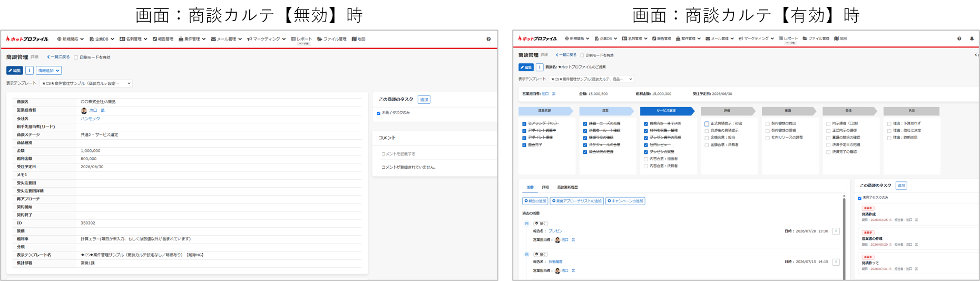Open kebab menu on プレゼン activity row
Screen dimensions: 980x281
coord(836,231)
